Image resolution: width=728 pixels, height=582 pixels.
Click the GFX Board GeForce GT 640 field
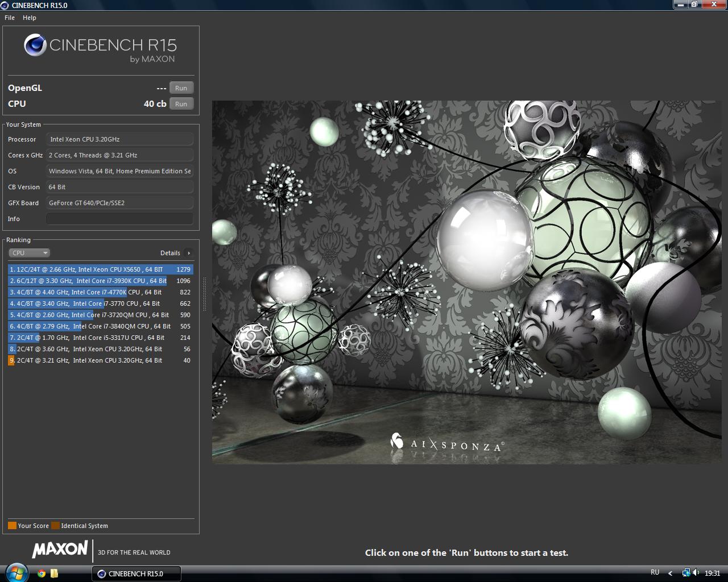tap(119, 203)
